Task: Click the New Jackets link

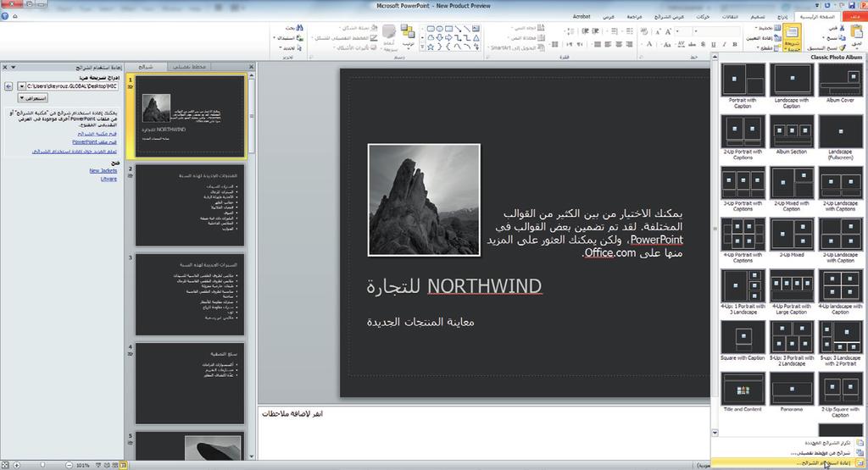Action: [x=103, y=171]
